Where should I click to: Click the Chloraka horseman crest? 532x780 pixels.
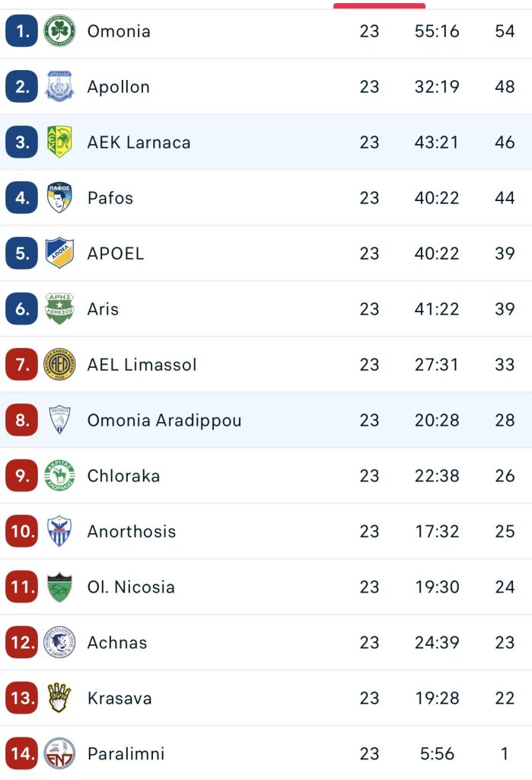[59, 476]
